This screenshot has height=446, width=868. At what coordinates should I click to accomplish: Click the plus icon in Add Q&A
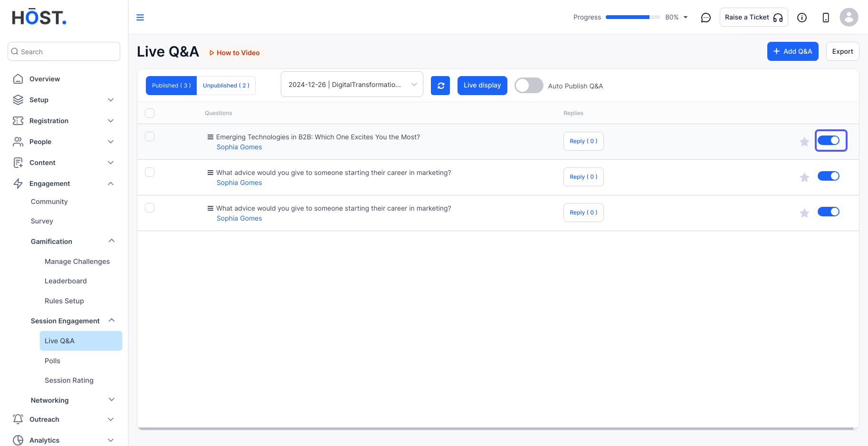[x=776, y=51]
